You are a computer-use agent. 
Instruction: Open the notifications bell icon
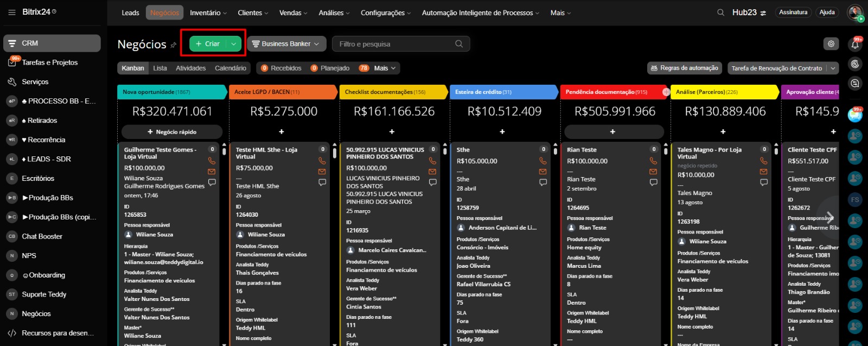pyautogui.click(x=855, y=45)
